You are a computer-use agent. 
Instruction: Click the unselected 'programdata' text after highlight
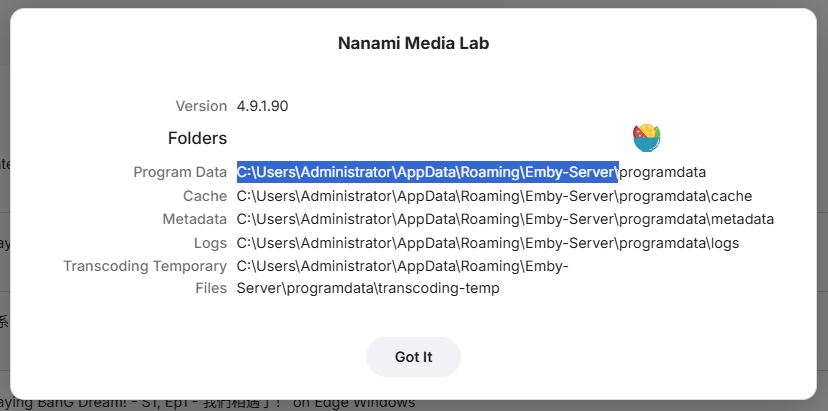pos(662,172)
